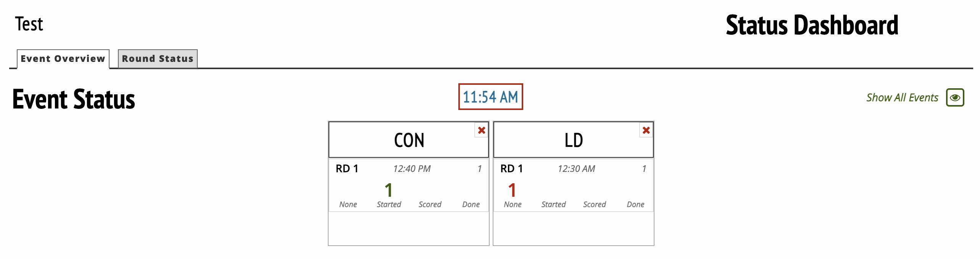Close the CON event card
The height and width of the screenshot is (259, 980).
pyautogui.click(x=481, y=130)
